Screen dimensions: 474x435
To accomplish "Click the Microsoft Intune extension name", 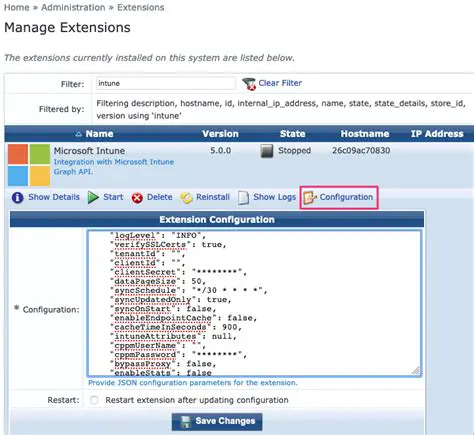I will [x=89, y=151].
